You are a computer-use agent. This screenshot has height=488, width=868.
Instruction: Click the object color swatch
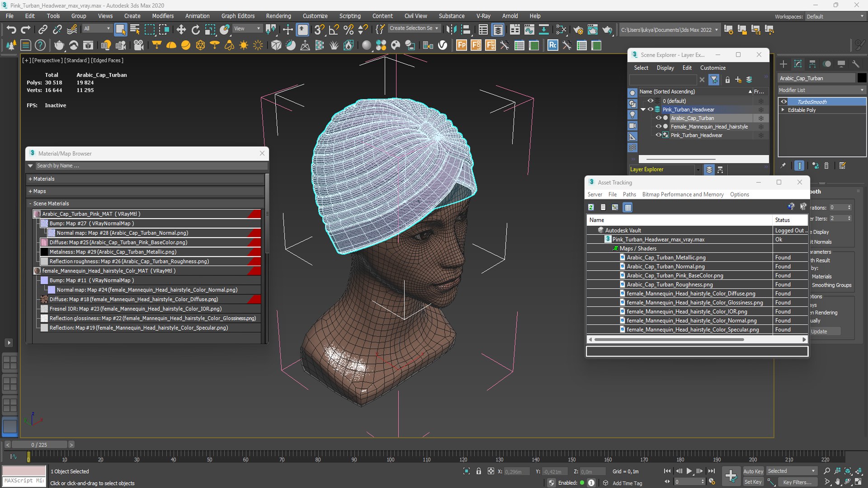[862, 78]
